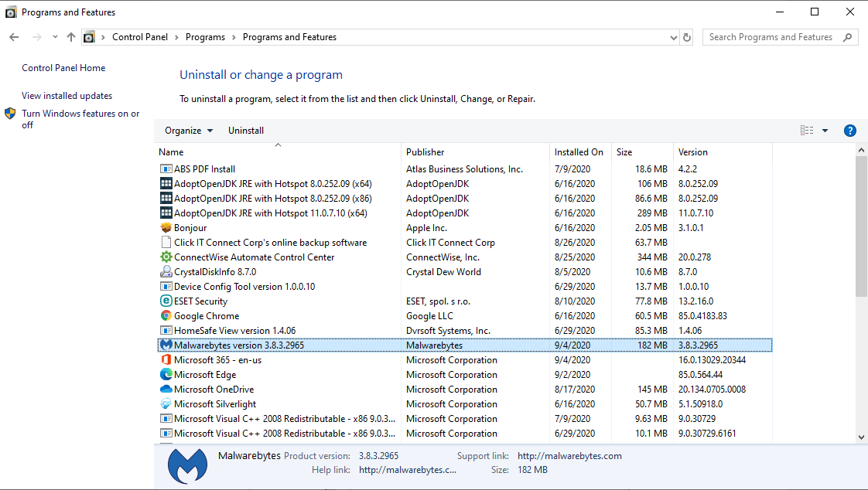This screenshot has height=490, width=868.
Task: Click the Device Config Tool icon
Action: (166, 286)
